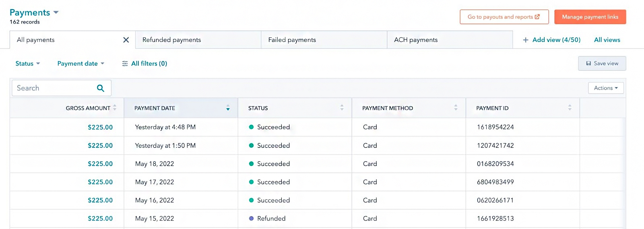The width and height of the screenshot is (644, 229).
Task: Open $225.00 payment from Yesterday at 1:50 PM
Action: point(100,146)
